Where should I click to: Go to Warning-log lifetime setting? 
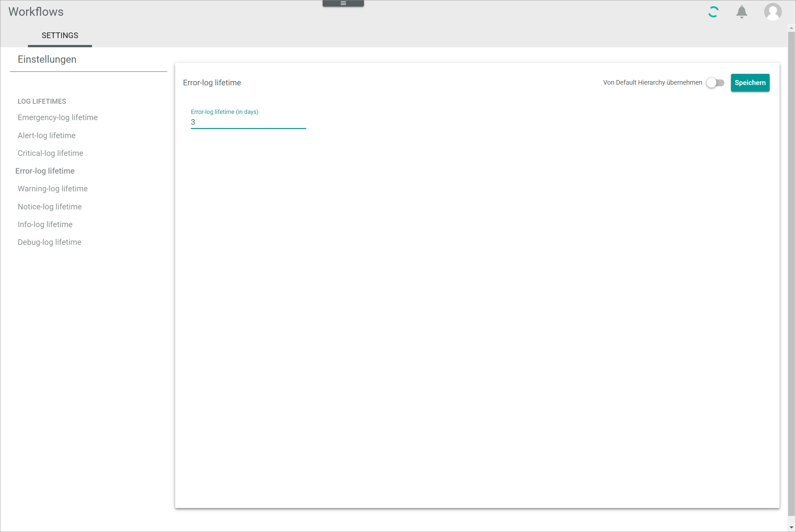click(x=53, y=189)
